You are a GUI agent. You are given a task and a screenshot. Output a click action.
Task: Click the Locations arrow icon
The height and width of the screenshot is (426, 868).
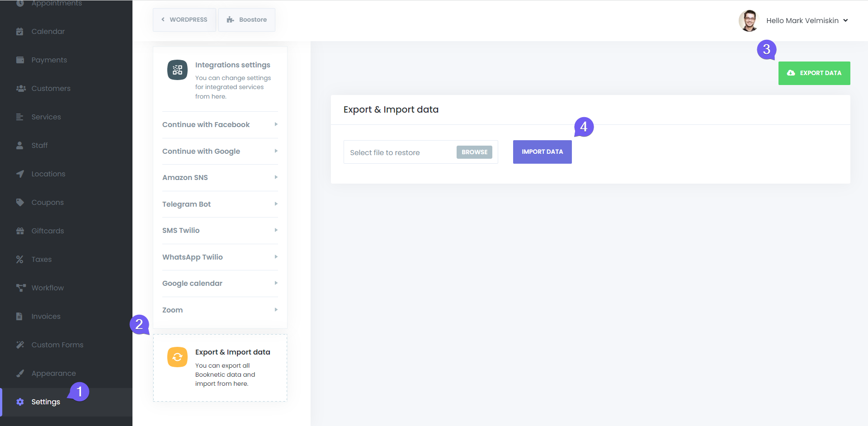[20, 174]
